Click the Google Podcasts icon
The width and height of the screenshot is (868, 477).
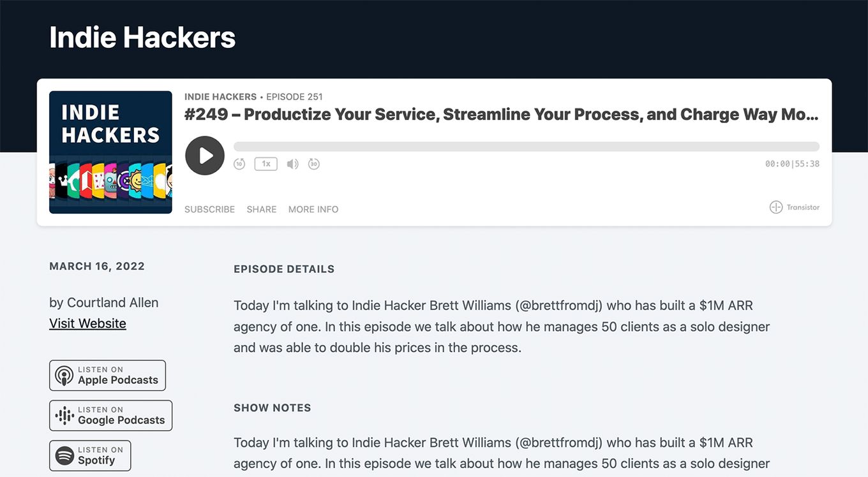[64, 416]
